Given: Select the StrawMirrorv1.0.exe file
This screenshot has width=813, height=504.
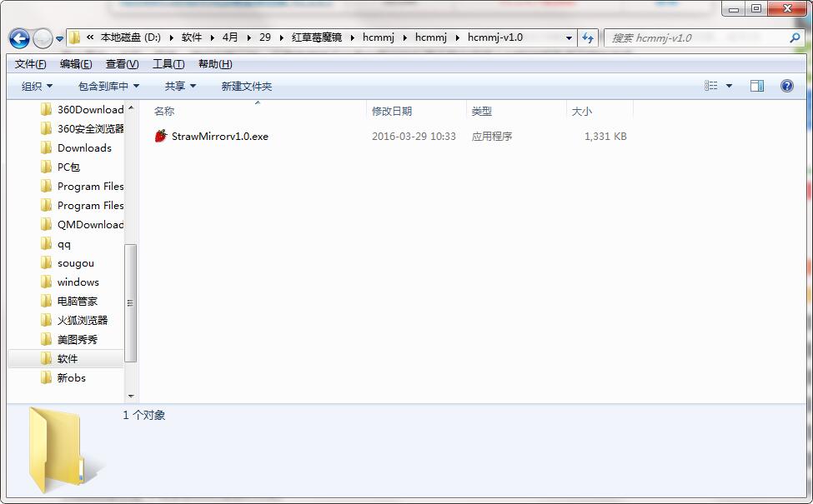Looking at the screenshot, I should click(x=220, y=137).
